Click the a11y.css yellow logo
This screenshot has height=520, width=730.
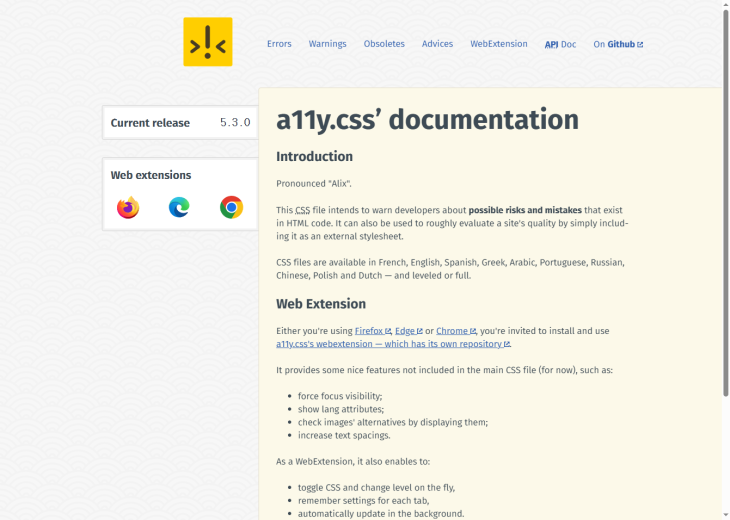(208, 42)
